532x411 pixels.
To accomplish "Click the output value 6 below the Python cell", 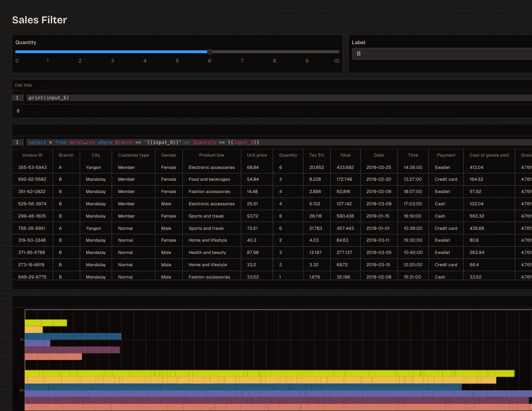I will click(x=18, y=111).
